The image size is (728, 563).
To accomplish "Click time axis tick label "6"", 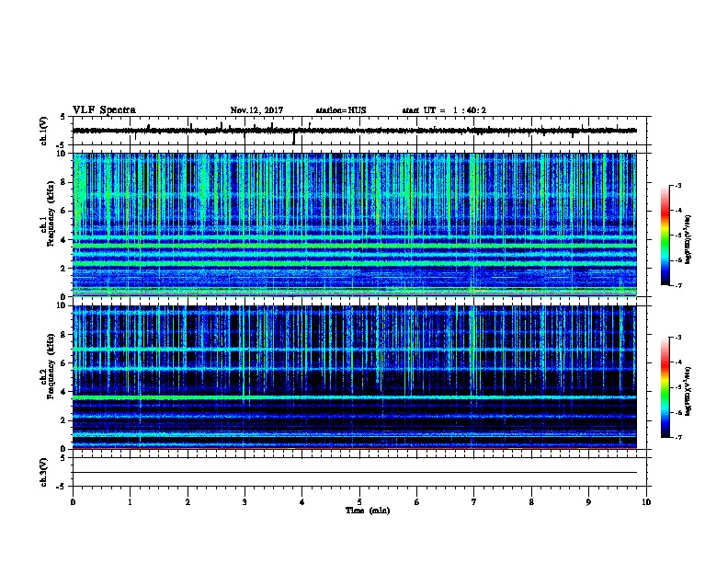I will (417, 502).
